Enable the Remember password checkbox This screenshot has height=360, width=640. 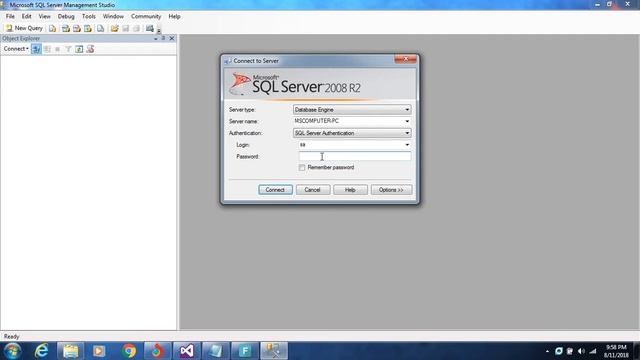coord(302,168)
